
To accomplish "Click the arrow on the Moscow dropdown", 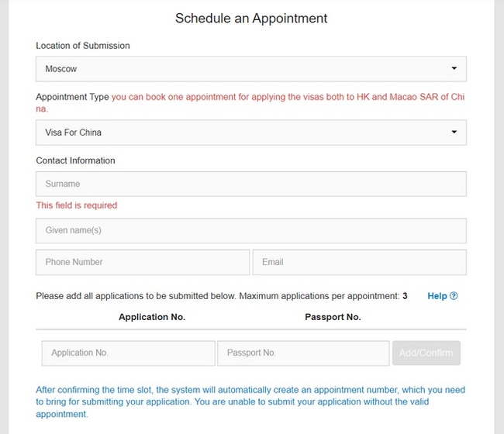I will point(454,69).
